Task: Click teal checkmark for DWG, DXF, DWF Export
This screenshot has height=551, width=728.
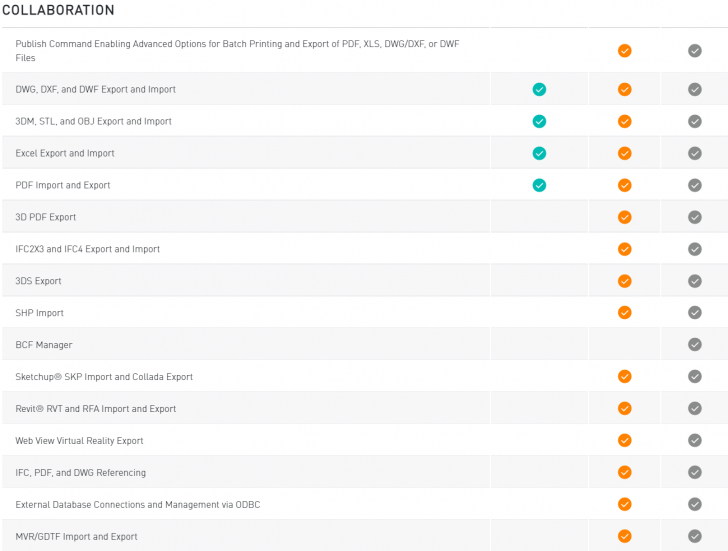Action: pos(540,89)
